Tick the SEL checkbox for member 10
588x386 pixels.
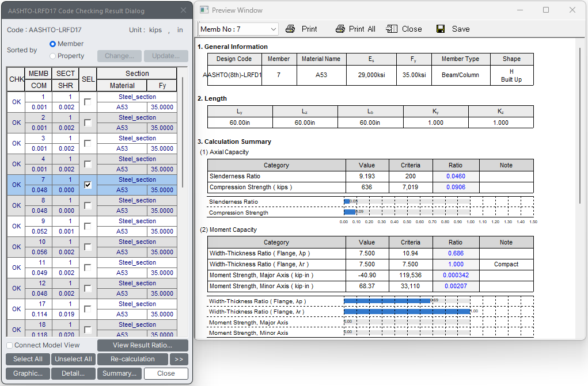point(88,247)
